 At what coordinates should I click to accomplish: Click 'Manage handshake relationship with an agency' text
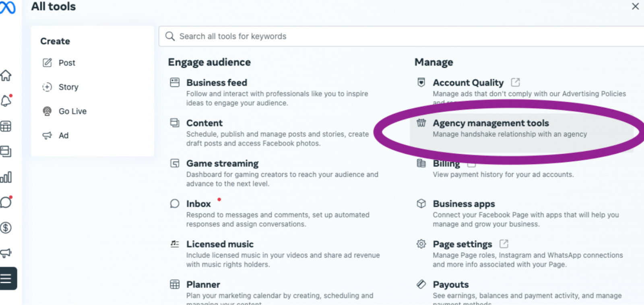pyautogui.click(x=510, y=134)
